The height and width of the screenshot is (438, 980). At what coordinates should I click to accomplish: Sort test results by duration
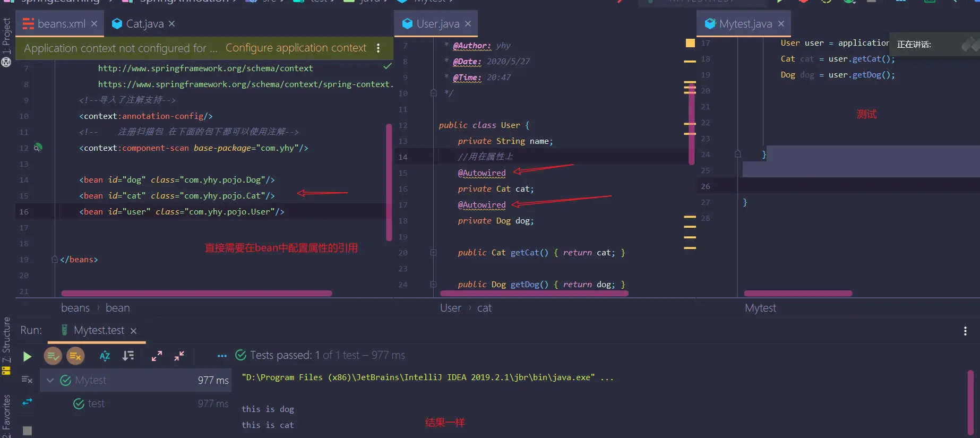coord(128,356)
